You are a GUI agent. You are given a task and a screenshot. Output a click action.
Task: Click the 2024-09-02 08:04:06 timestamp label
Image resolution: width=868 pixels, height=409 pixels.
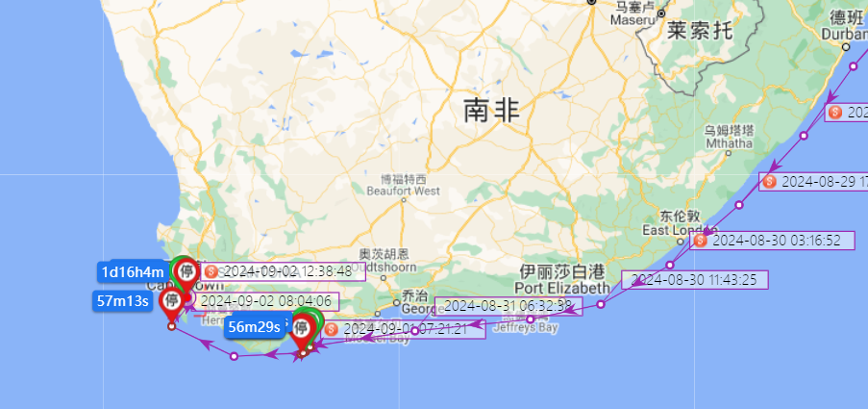(x=267, y=301)
